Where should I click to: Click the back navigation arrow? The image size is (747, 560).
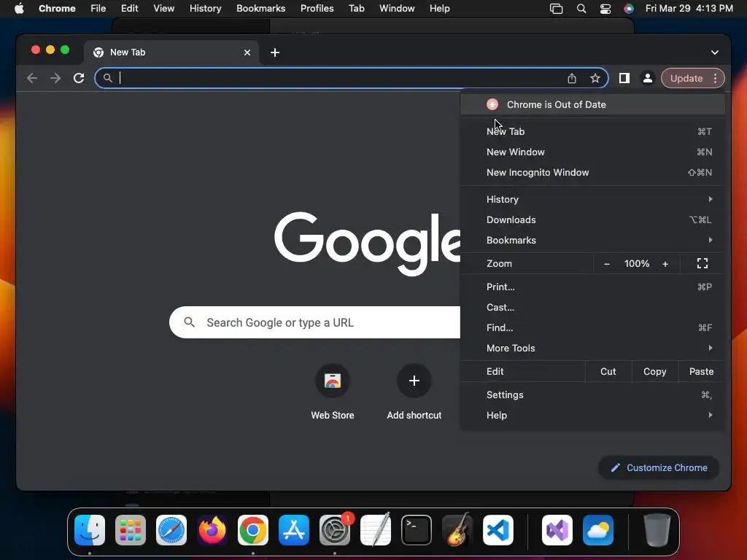tap(32, 78)
